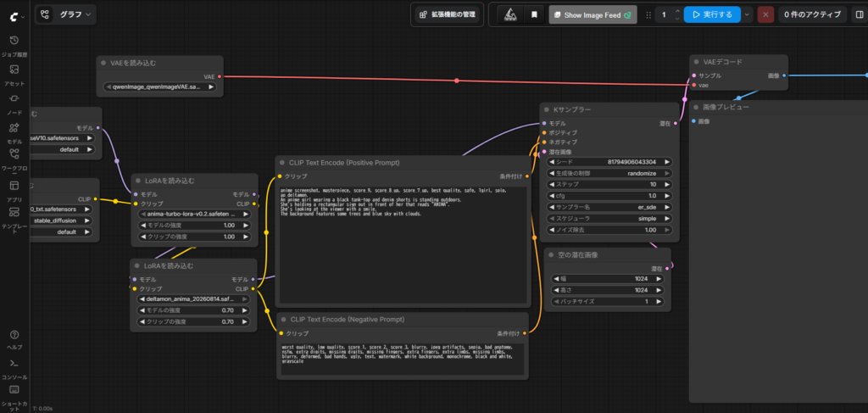Open the アセット assets sidebar panel
Screen dimensions: 868x413
pyautogui.click(x=14, y=75)
